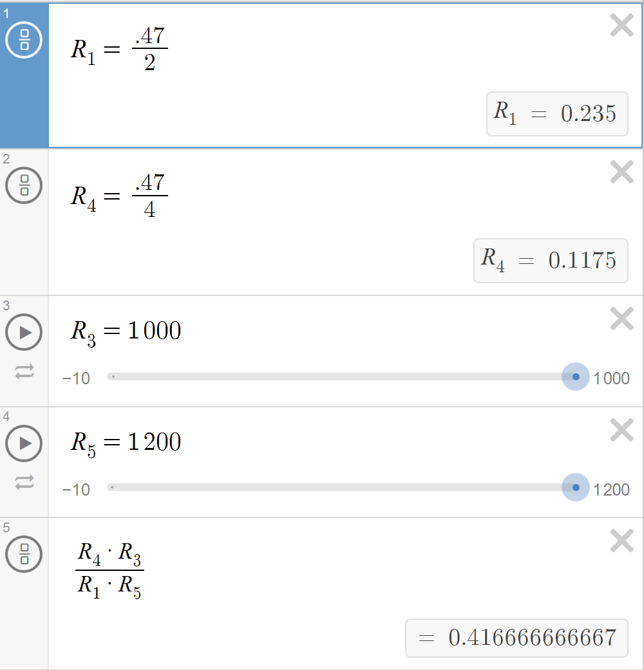Edit the R5 slider maximum value 1200
Screen dimensions: 644x670
[611, 489]
